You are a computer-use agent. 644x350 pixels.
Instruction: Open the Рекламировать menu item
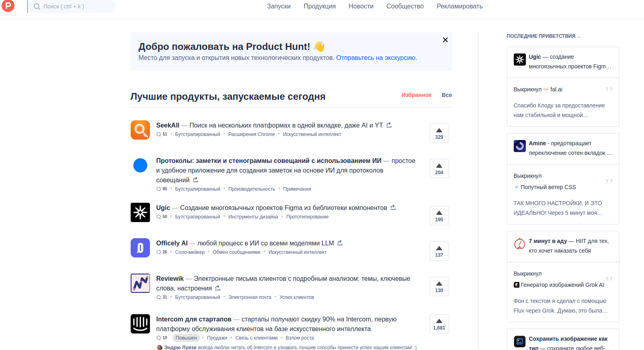click(459, 6)
